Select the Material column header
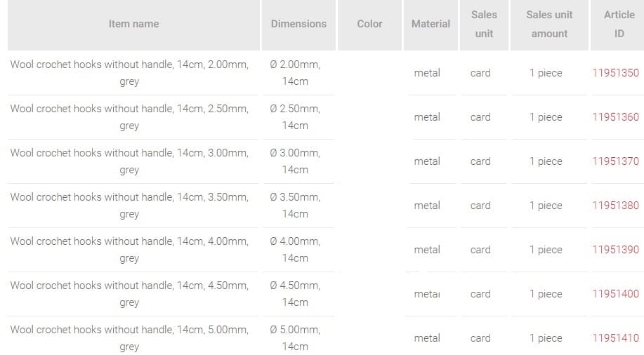The image size is (644, 355). [431, 24]
